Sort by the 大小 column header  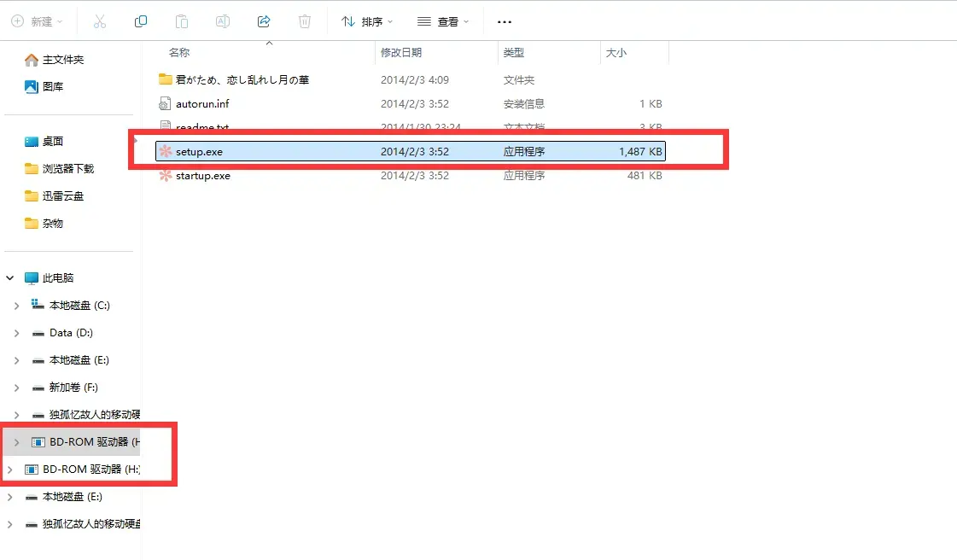pos(616,52)
